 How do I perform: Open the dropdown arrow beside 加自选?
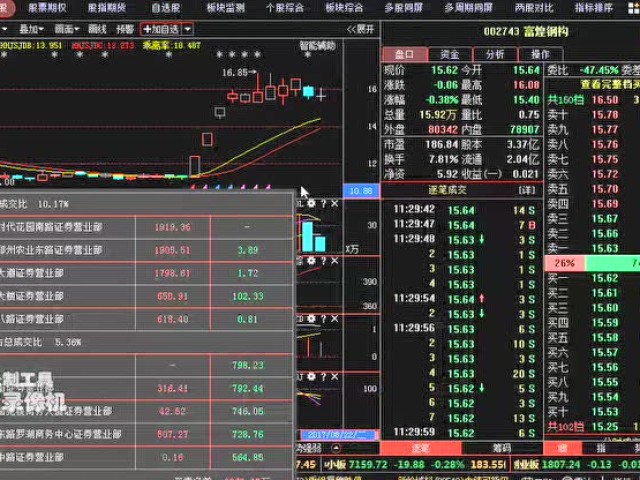(187, 29)
